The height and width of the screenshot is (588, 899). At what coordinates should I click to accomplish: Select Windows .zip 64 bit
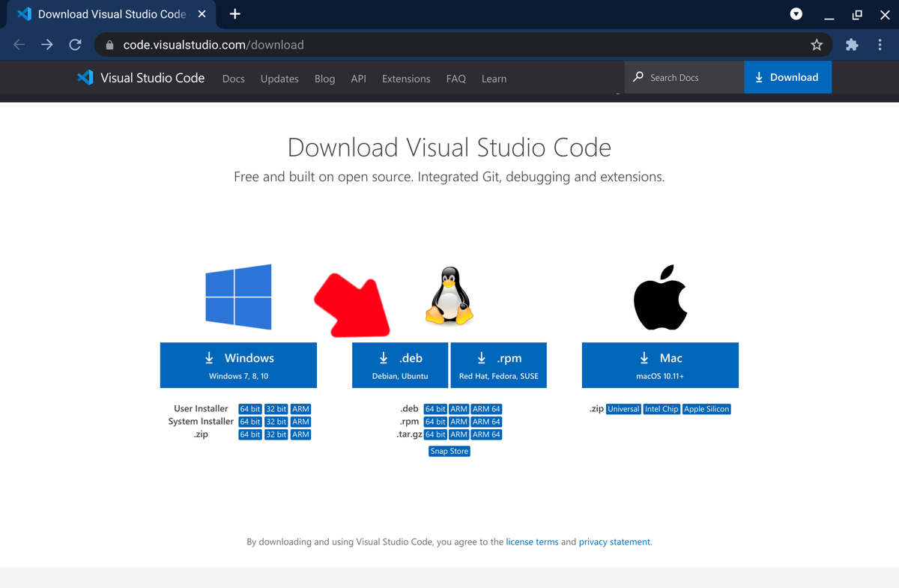(x=250, y=434)
